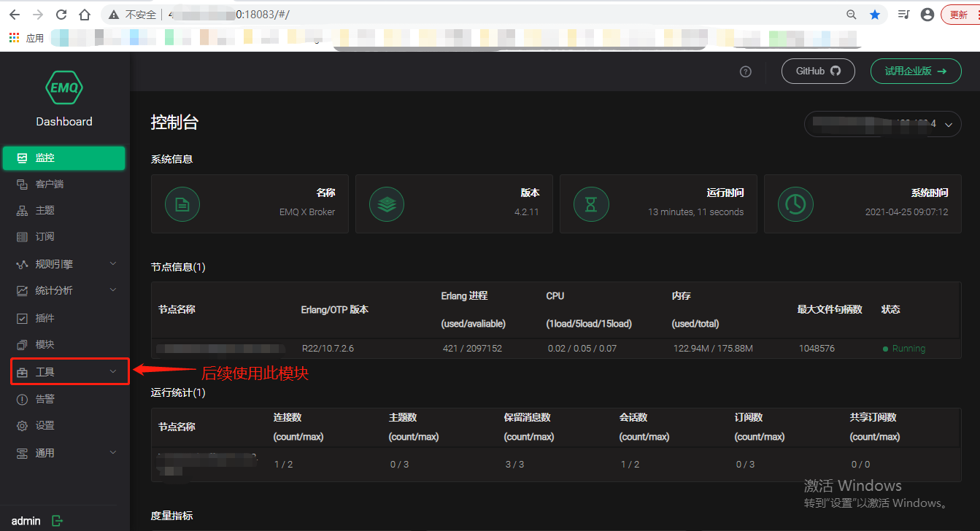Click the Erlang version R22/10.7.2.6 cell
The image size is (980, 531).
328,349
